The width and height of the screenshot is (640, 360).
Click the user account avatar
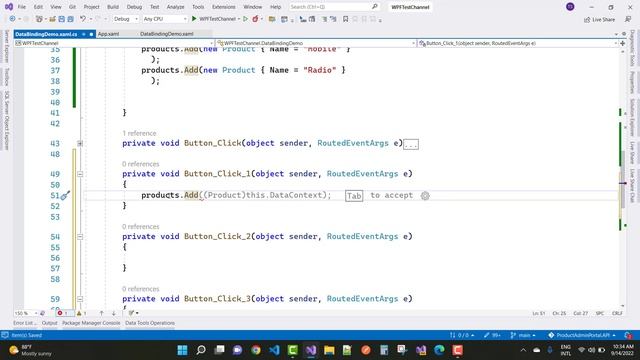coord(570,7)
